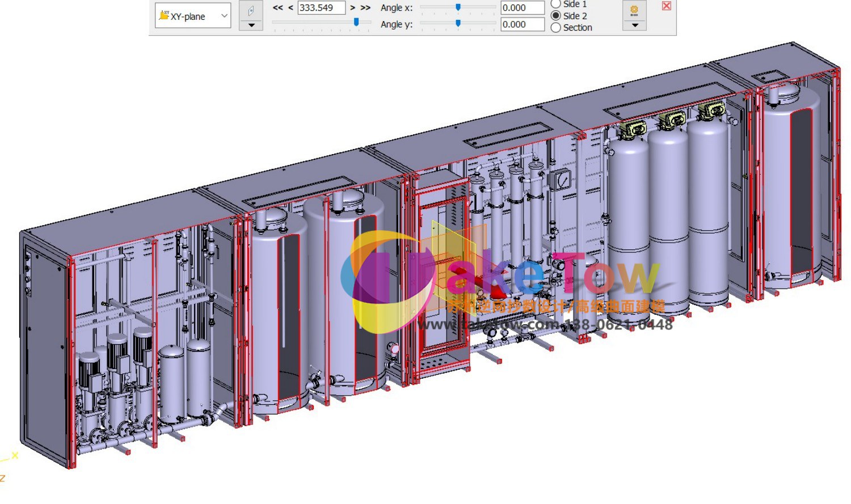Select the Section radio button
The image size is (851, 504).
556,27
